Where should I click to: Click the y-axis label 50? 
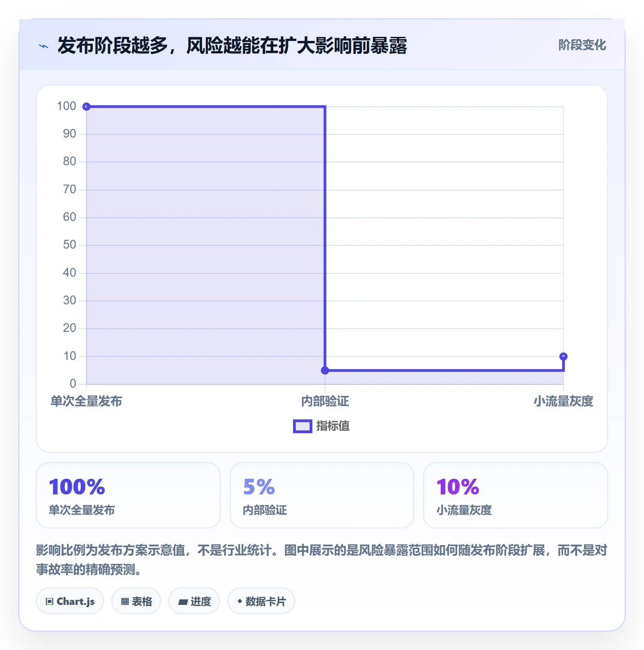pyautogui.click(x=70, y=245)
